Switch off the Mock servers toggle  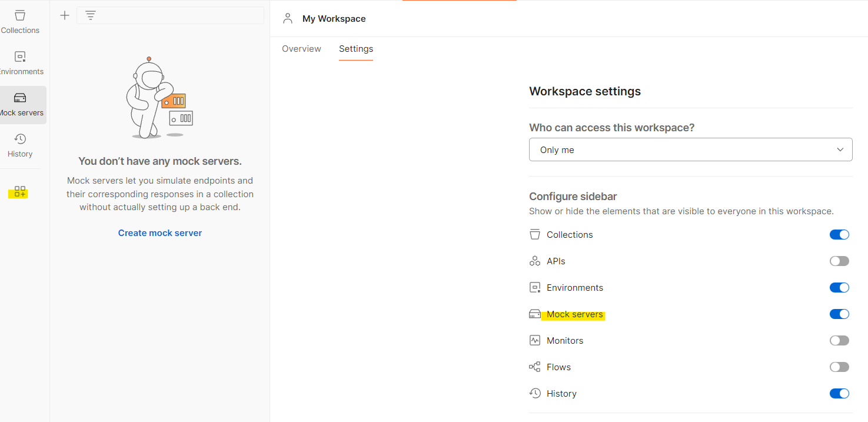pyautogui.click(x=839, y=314)
